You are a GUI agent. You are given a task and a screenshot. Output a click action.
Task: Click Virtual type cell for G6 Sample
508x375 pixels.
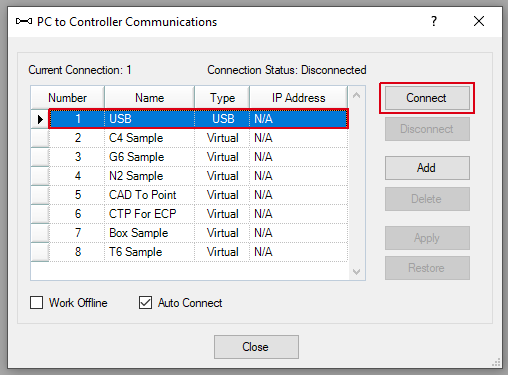click(x=222, y=157)
